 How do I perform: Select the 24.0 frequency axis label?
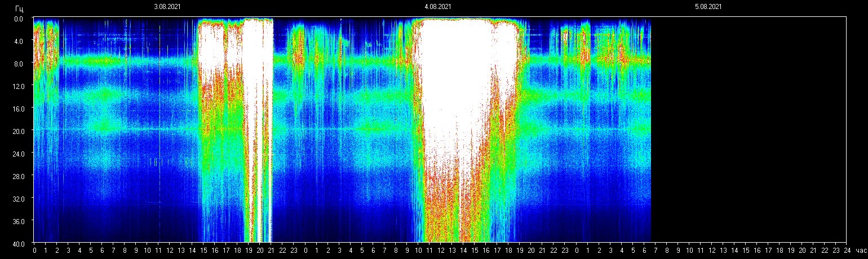pyautogui.click(x=17, y=154)
